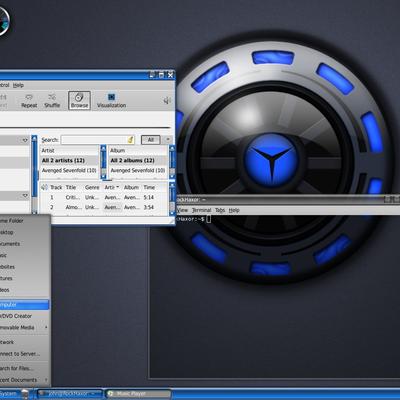Collapse the upper sidebar section expander arrow
The width and height of the screenshot is (400, 400).
coord(25,140)
